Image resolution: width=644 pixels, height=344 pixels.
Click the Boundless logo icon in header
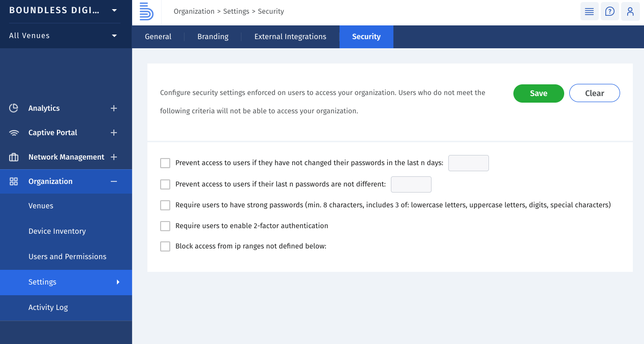(146, 11)
